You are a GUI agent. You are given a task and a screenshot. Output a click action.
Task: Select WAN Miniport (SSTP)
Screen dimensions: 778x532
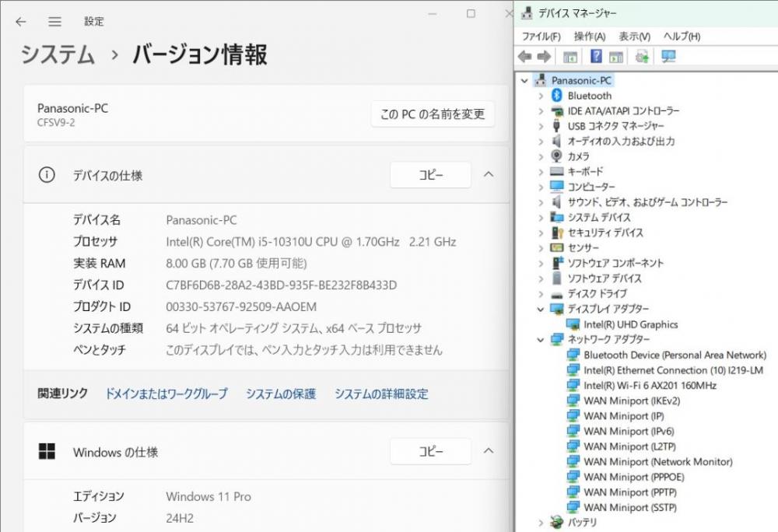(630, 507)
